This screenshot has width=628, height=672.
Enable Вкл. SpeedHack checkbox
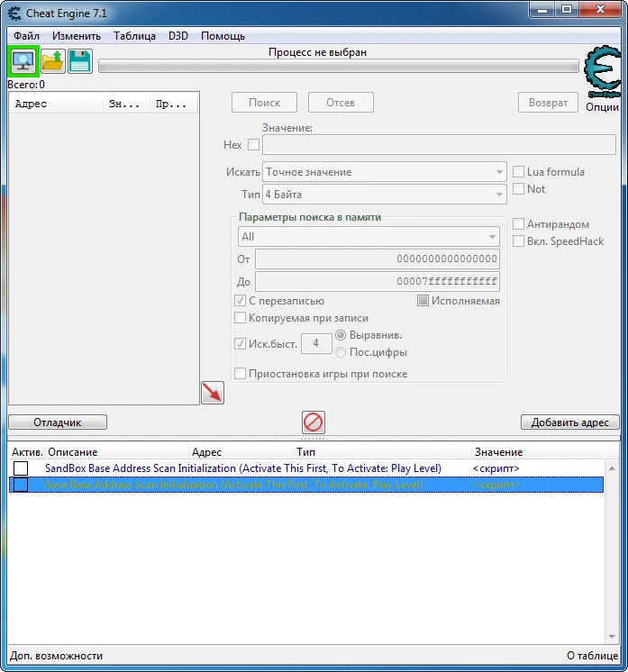518,241
